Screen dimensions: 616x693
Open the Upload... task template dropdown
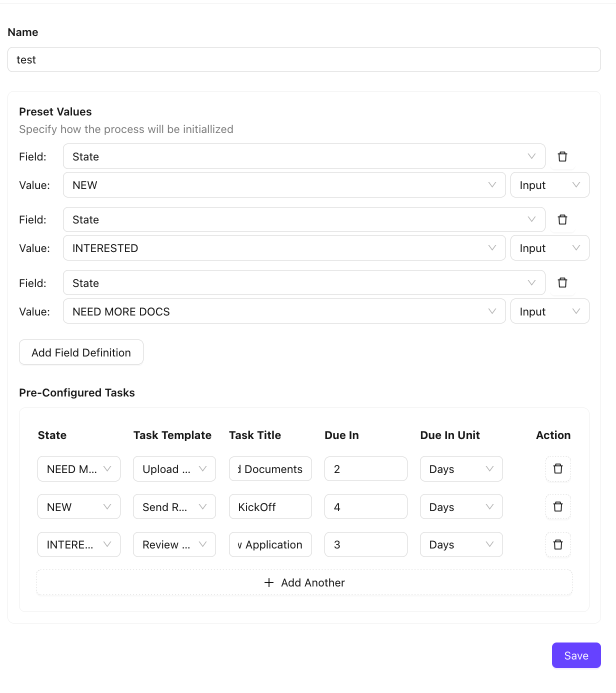[174, 469]
